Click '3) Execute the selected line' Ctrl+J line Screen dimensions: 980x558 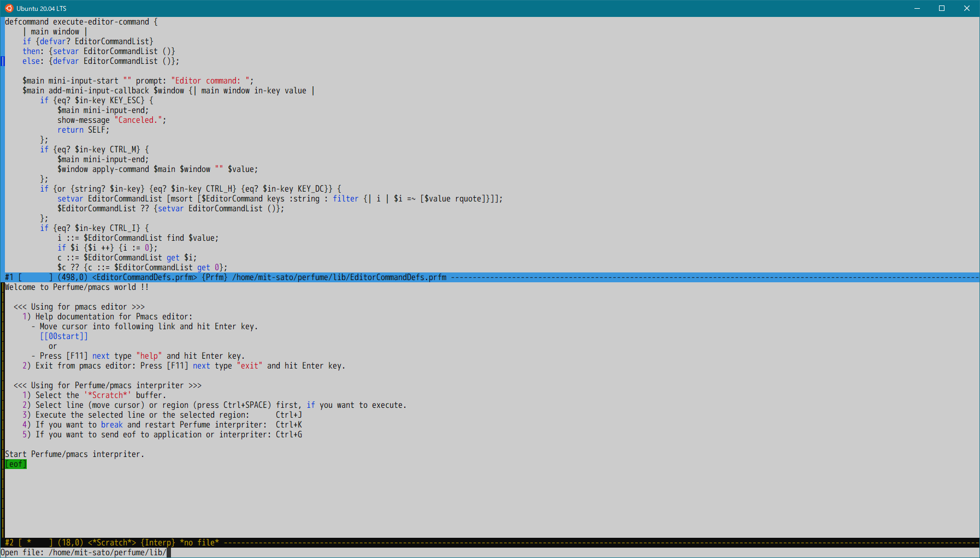(162, 415)
